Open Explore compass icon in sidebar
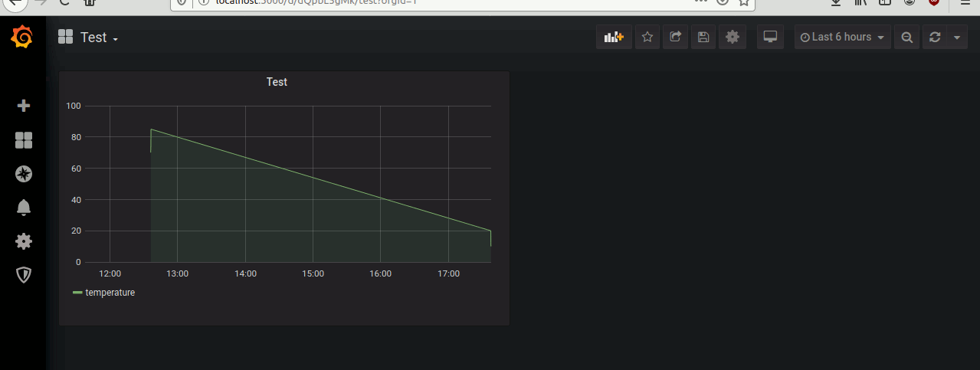The width and height of the screenshot is (980, 370). pyautogui.click(x=24, y=174)
